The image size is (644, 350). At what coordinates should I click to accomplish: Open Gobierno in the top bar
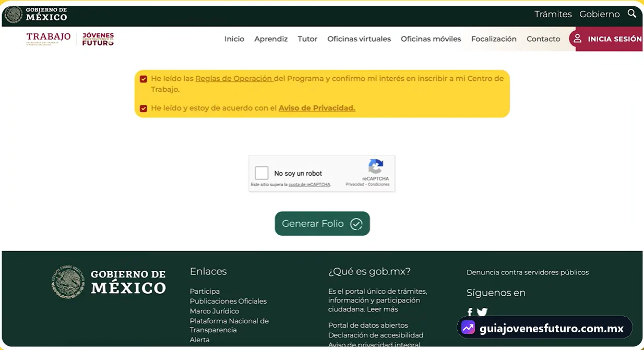pos(600,14)
